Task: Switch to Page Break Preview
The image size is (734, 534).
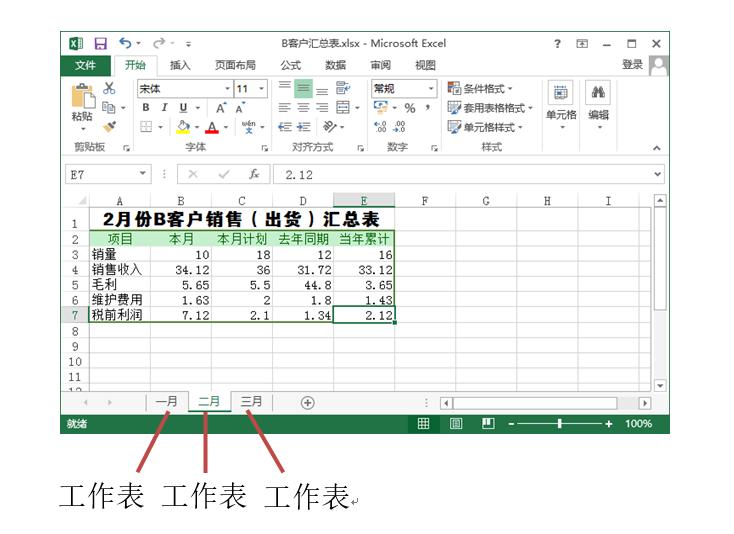Action: 488,424
